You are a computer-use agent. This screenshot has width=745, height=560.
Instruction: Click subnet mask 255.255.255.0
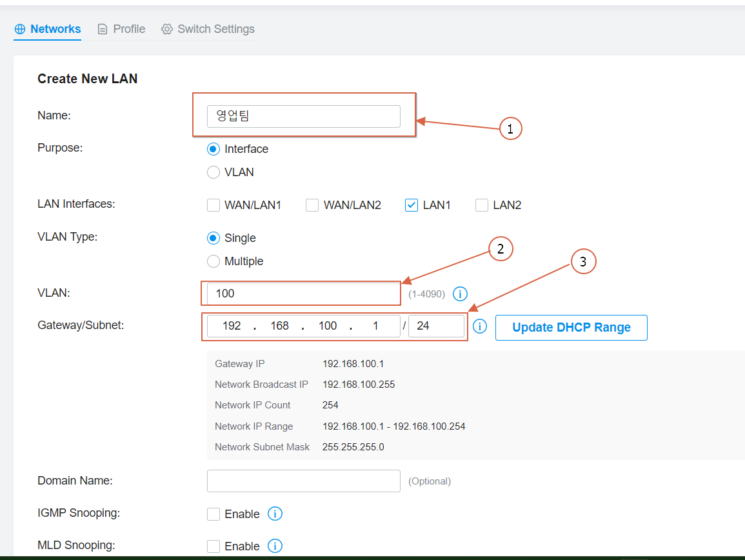353,447
